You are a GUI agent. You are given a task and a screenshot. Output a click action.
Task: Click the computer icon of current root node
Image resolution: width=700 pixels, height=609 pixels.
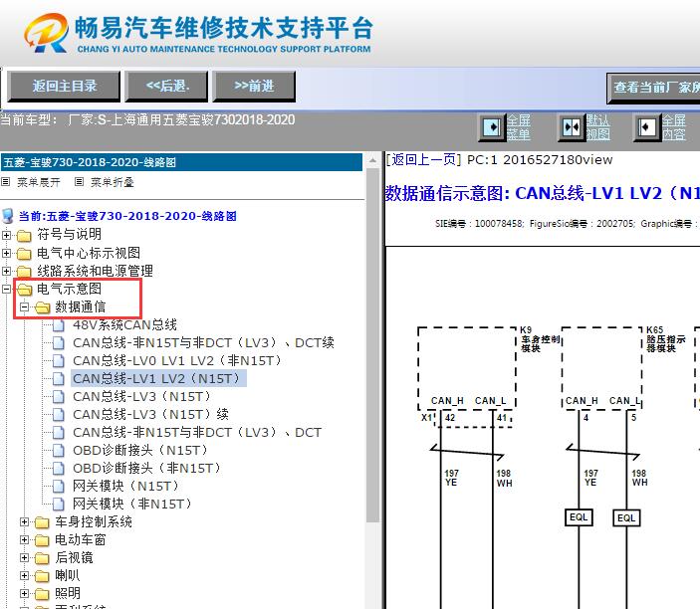(x=8, y=216)
